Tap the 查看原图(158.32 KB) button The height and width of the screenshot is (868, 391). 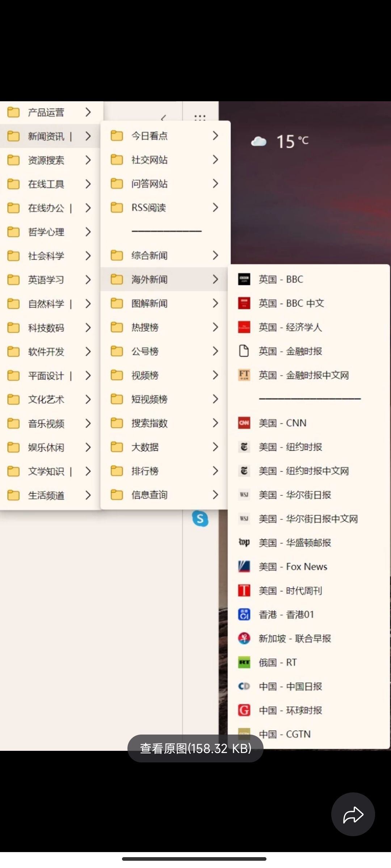195,748
